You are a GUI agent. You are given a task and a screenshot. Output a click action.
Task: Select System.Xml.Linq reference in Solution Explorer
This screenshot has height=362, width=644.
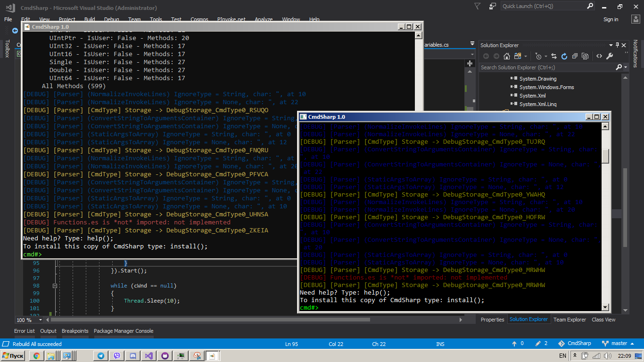click(538, 104)
